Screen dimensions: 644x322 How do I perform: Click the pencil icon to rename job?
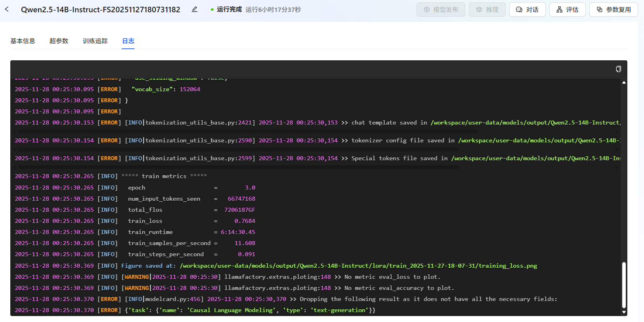click(194, 9)
